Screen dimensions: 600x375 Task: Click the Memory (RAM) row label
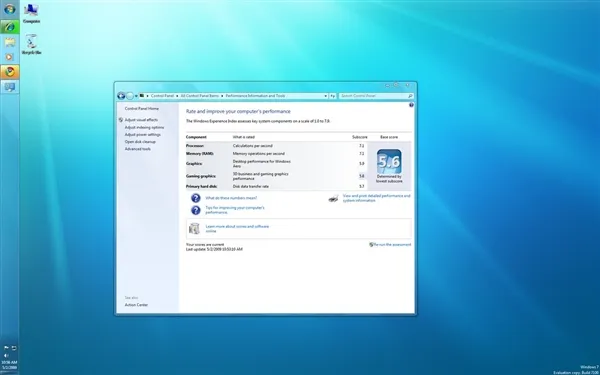point(200,154)
